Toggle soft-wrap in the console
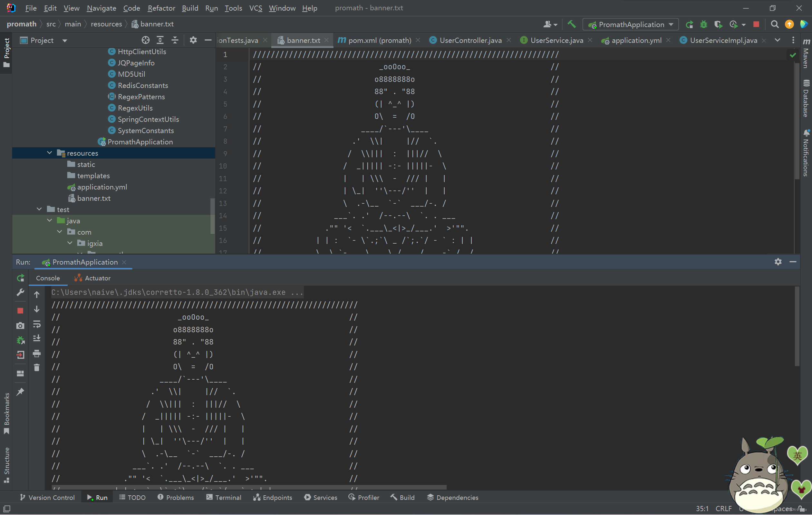Viewport: 812px width, 515px height. (37, 324)
